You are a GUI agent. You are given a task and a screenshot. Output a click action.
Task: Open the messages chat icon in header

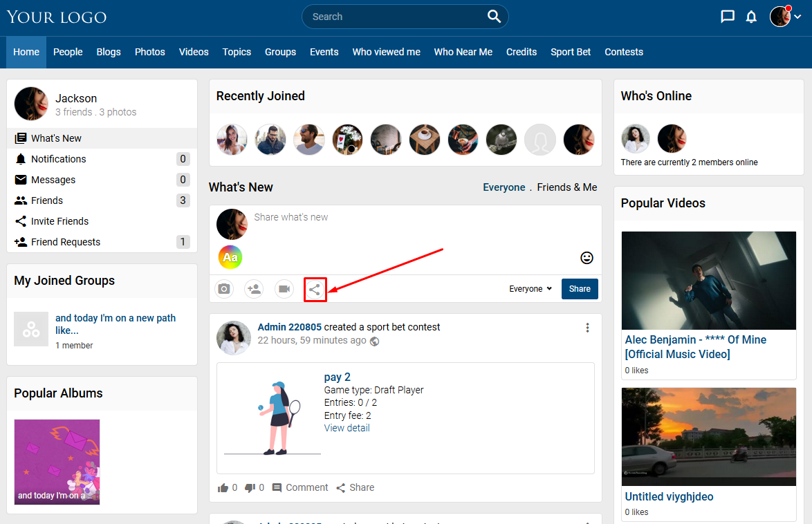coord(728,17)
